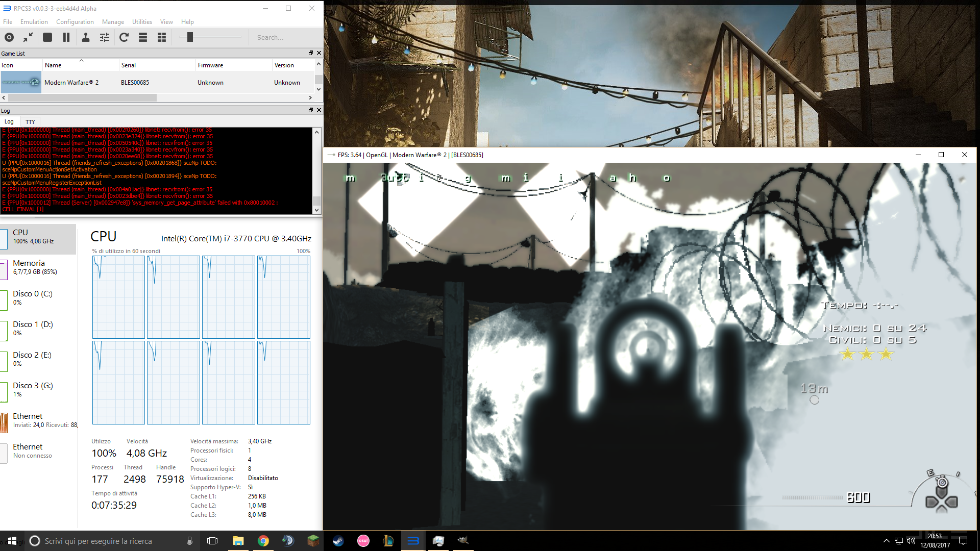Select Memoria in Task Manager sidebar
The image size is (980, 551).
click(x=29, y=267)
